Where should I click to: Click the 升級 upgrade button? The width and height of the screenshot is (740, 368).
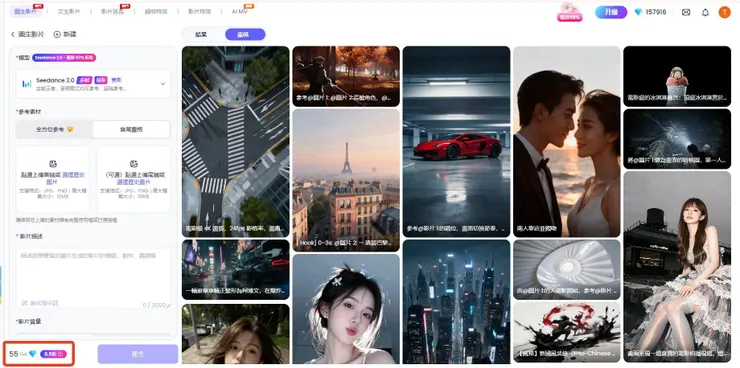611,12
